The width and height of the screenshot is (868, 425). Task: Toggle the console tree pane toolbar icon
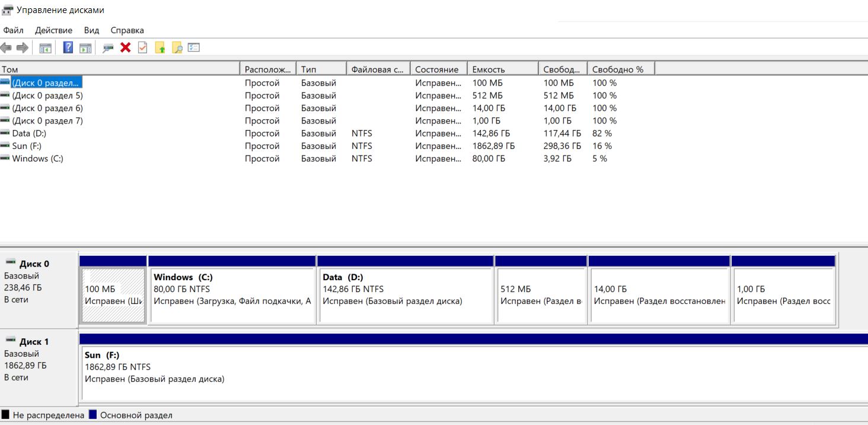(46, 47)
